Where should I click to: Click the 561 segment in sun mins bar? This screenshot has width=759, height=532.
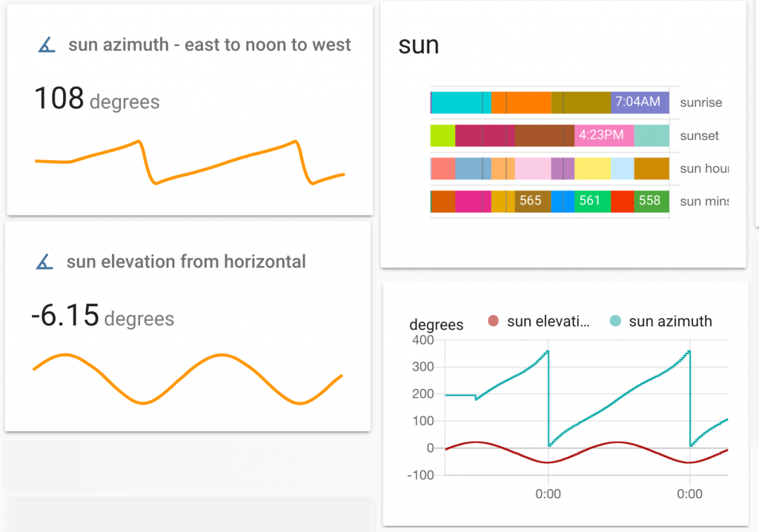(590, 201)
